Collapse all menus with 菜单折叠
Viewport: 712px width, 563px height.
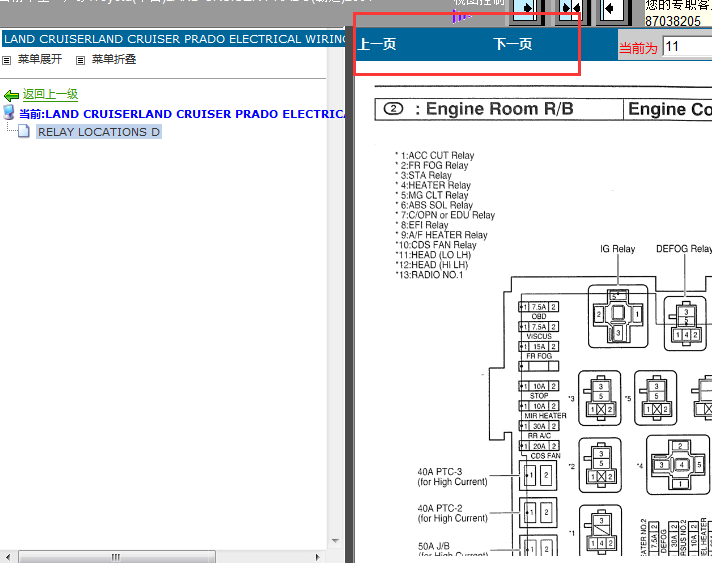(x=114, y=59)
